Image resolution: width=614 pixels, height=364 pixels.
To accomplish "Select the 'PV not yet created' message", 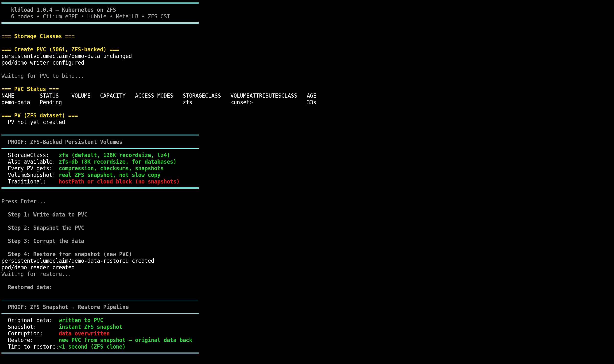I will 36,122.
